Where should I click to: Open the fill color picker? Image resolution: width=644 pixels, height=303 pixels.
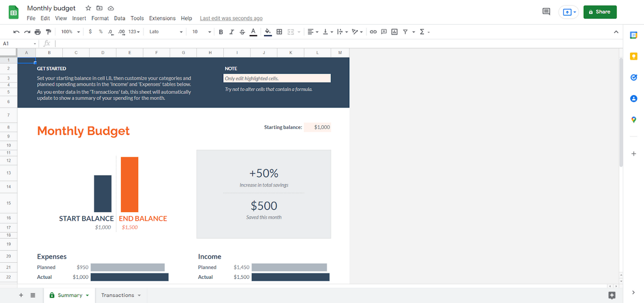pos(267,32)
